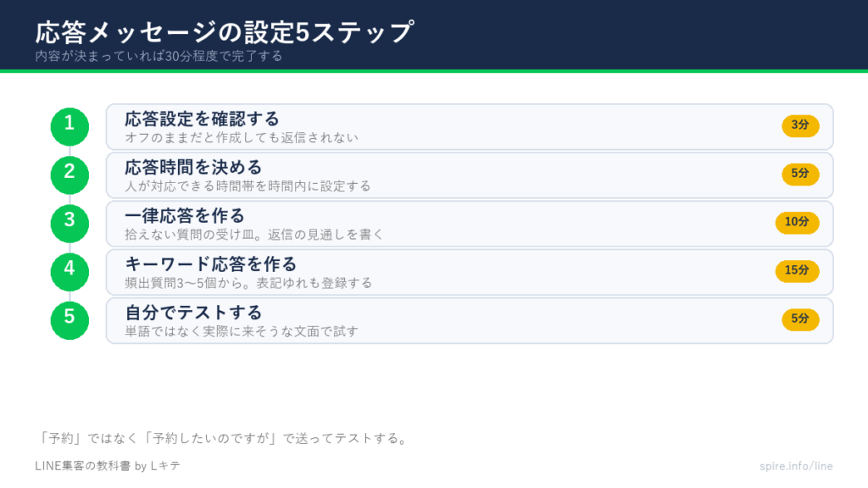868x488 pixels.
Task: Select the キーワード応答を作る card
Action: pos(470,272)
